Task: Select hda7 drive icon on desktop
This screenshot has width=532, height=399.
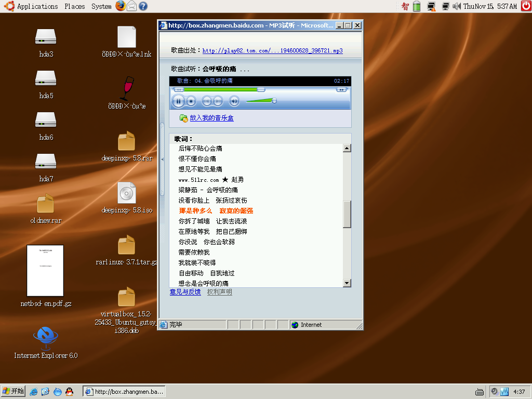Action: pyautogui.click(x=46, y=161)
